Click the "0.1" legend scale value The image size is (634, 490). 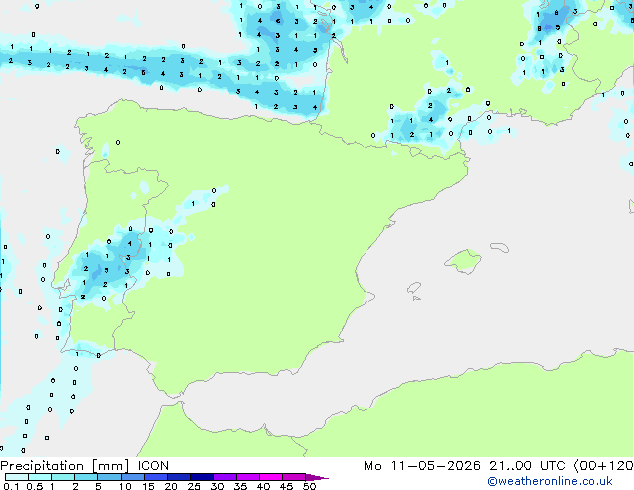[11, 486]
